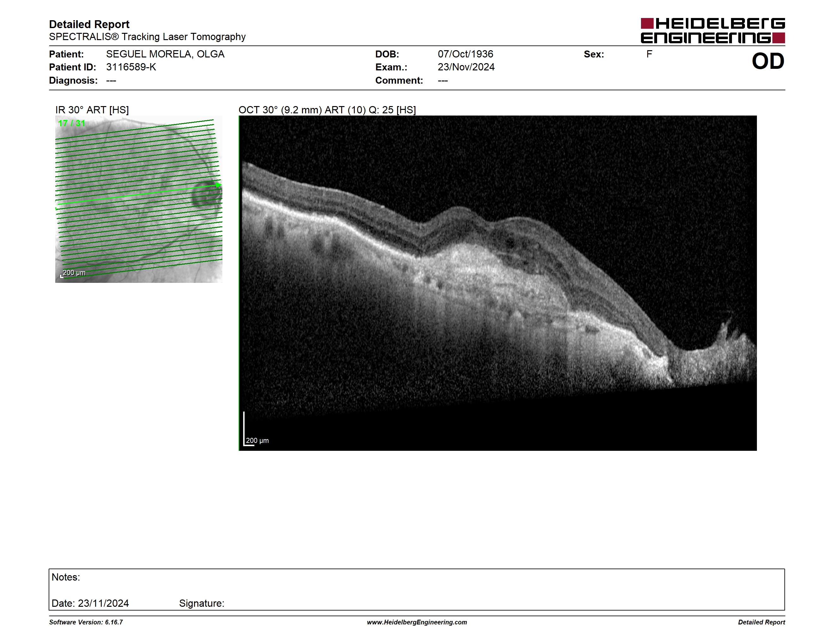Image resolution: width=834 pixels, height=644 pixels.
Task: Click the 'Comment:' label
Action: [399, 80]
